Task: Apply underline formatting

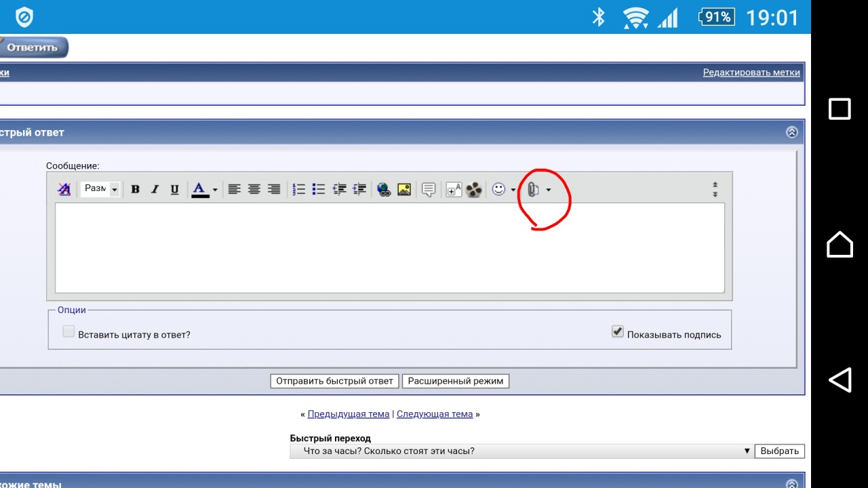Action: coord(174,190)
